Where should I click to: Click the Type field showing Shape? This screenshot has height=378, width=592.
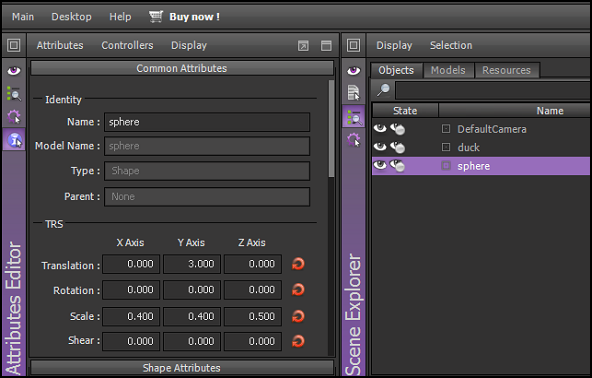[x=207, y=171]
